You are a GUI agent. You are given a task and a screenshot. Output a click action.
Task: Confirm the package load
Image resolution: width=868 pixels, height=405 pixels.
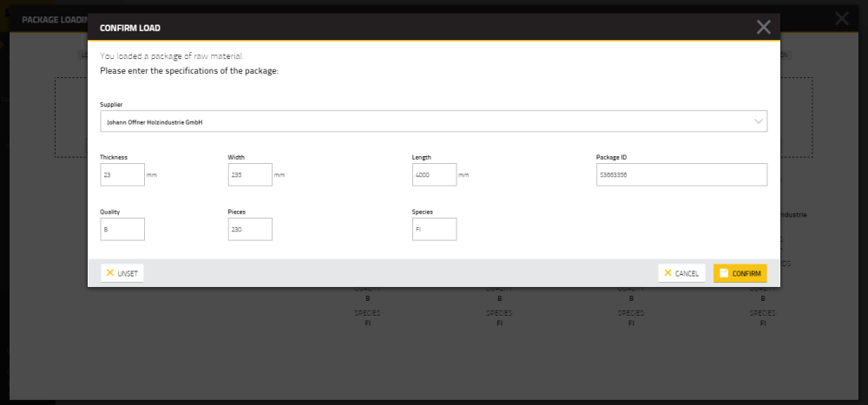[x=740, y=273]
